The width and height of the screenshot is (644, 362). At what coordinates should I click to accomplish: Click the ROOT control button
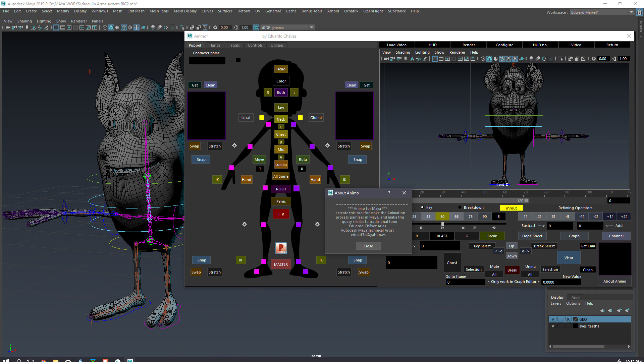tap(281, 189)
